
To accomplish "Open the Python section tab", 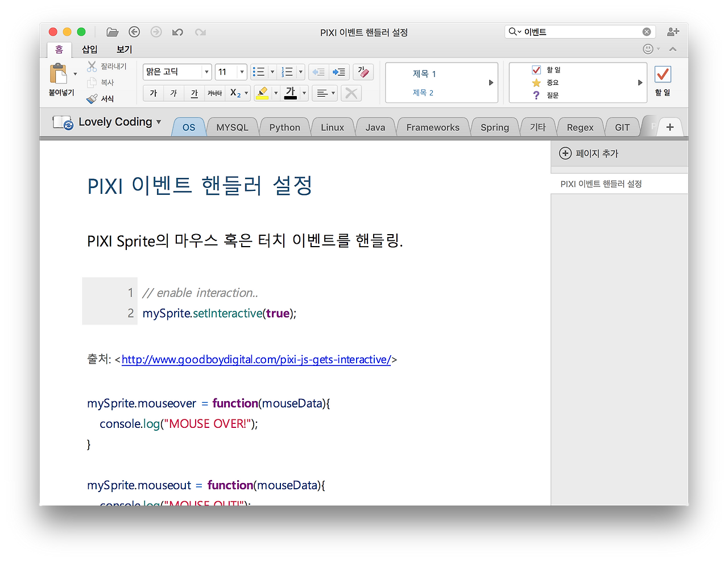I will (284, 127).
